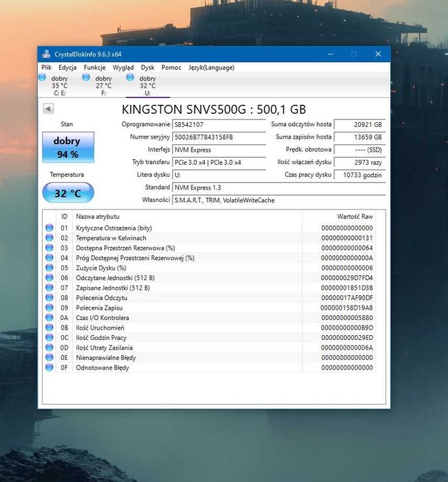Click the Litera dysku field U:

pos(218,175)
